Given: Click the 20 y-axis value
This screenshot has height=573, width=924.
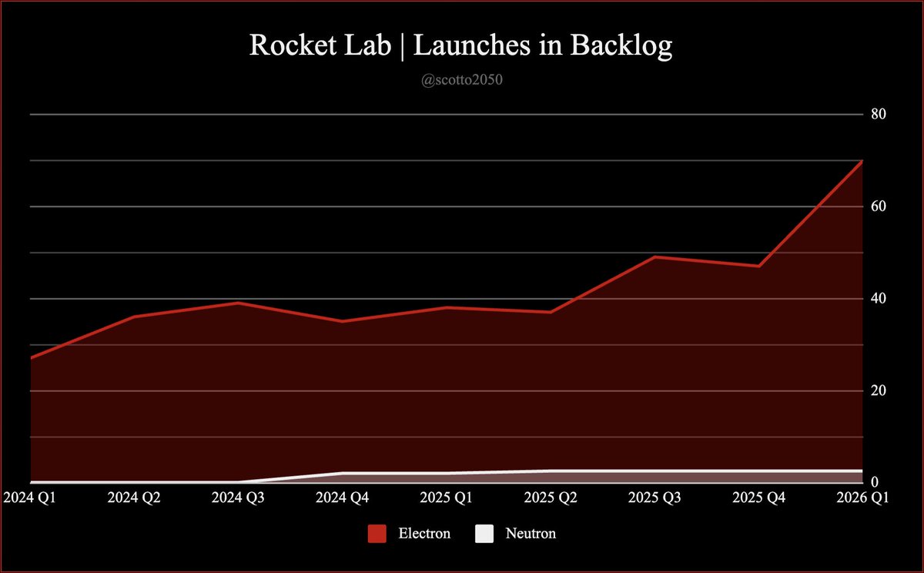Looking at the screenshot, I should [879, 390].
